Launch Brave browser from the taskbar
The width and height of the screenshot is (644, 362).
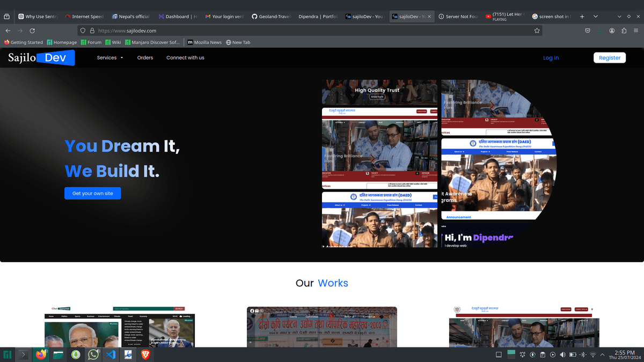(145, 354)
